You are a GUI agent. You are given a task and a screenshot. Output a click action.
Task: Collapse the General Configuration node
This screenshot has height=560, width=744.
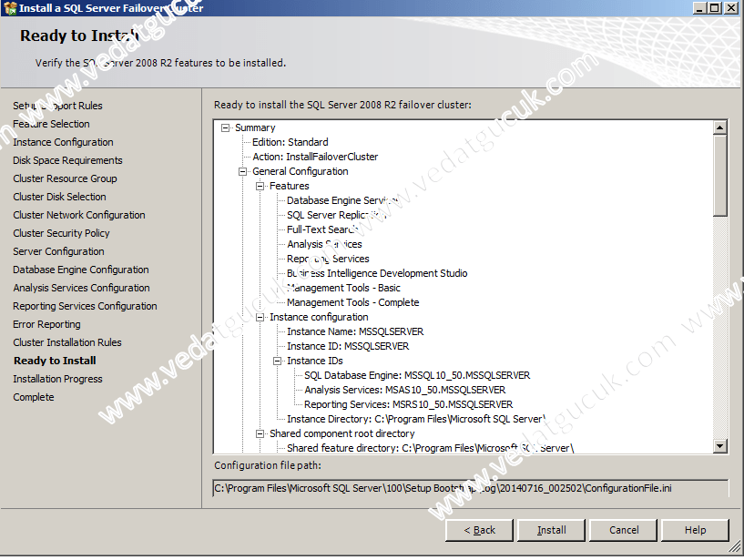tap(242, 171)
